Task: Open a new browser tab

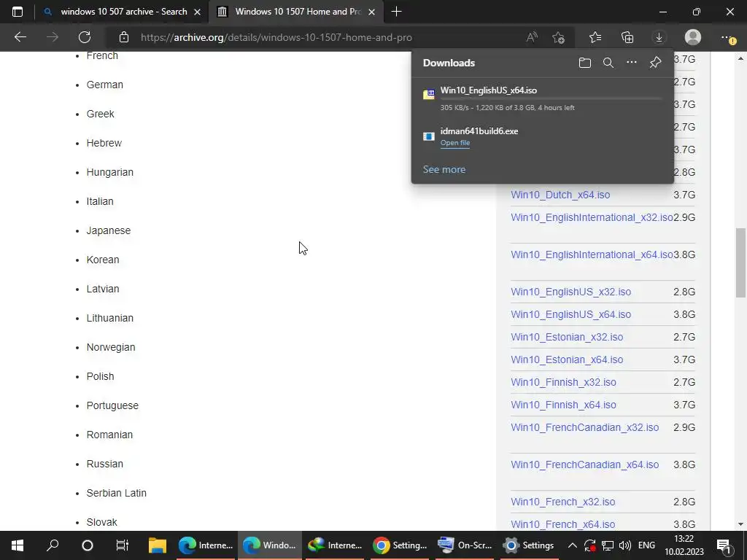Action: pos(396,12)
